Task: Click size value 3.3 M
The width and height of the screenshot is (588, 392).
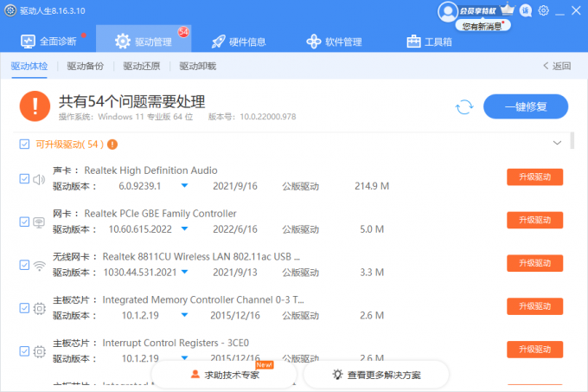Action: click(372, 273)
